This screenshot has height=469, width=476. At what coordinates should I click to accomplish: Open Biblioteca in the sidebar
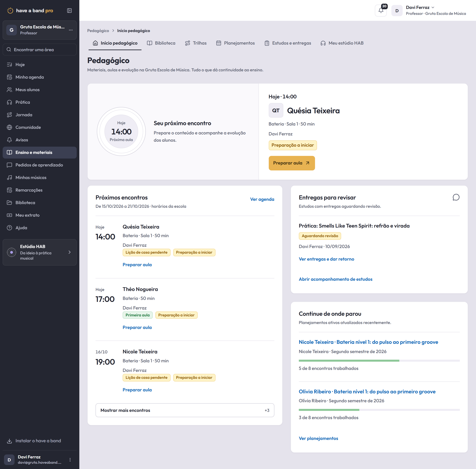pyautogui.click(x=40, y=203)
